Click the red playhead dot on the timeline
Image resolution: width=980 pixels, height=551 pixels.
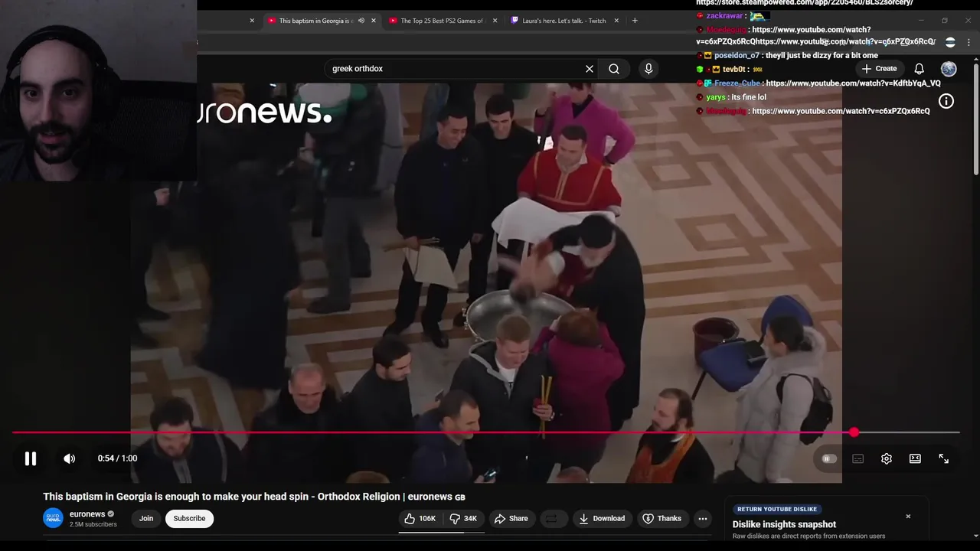854,432
